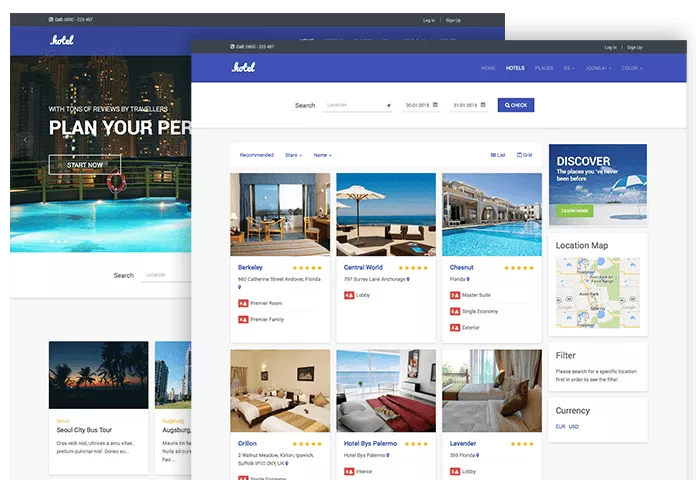Screen dimensions: 696x480
Task: Click map pin next to Lavender address
Action: (x=477, y=455)
